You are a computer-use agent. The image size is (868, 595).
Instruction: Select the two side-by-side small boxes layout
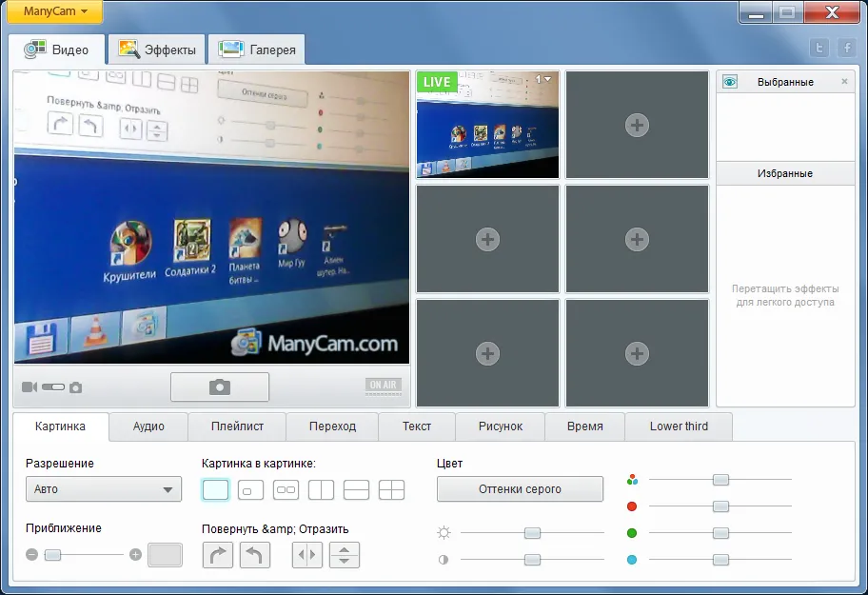pyautogui.click(x=286, y=490)
